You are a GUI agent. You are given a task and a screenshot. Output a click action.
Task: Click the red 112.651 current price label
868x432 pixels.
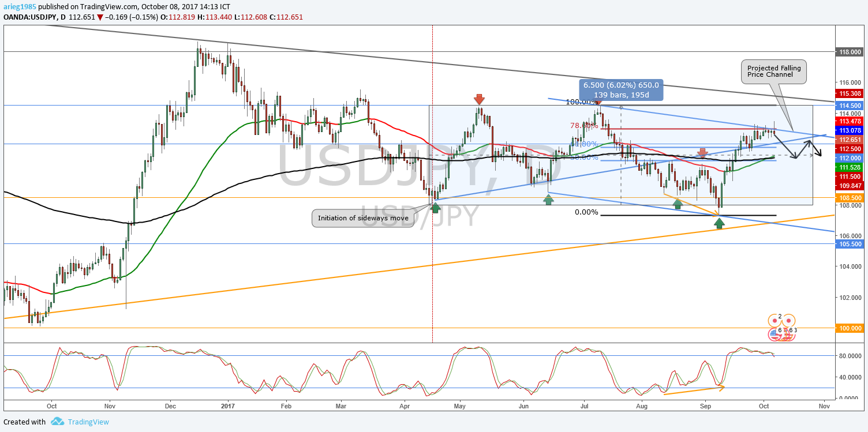tap(849, 140)
